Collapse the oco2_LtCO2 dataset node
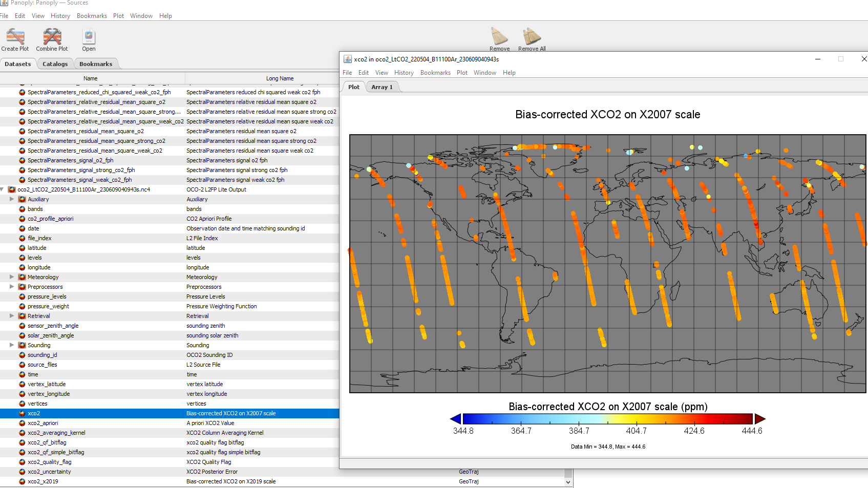This screenshot has width=868, height=488. click(x=2, y=189)
